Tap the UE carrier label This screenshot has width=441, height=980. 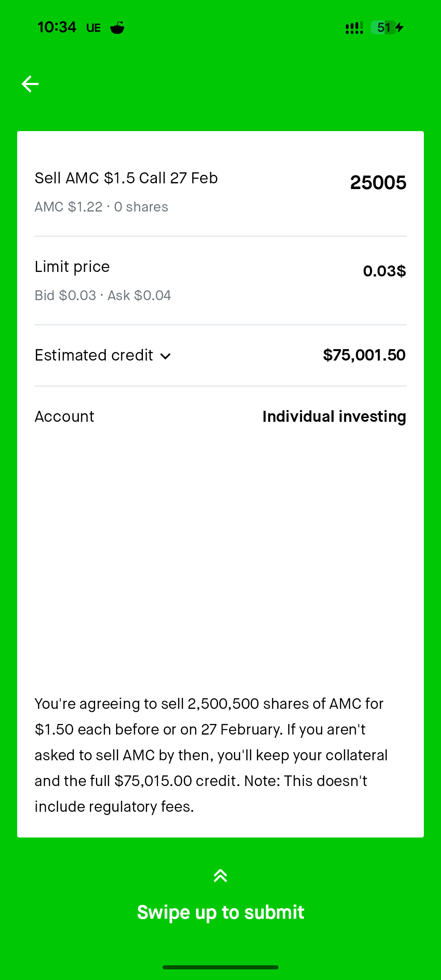point(94,28)
